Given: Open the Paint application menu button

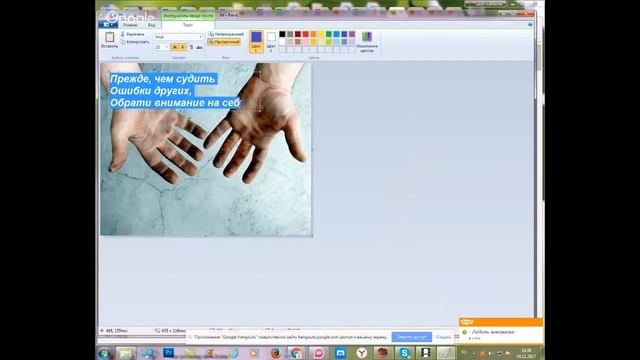Looking at the screenshot, I should [108, 25].
